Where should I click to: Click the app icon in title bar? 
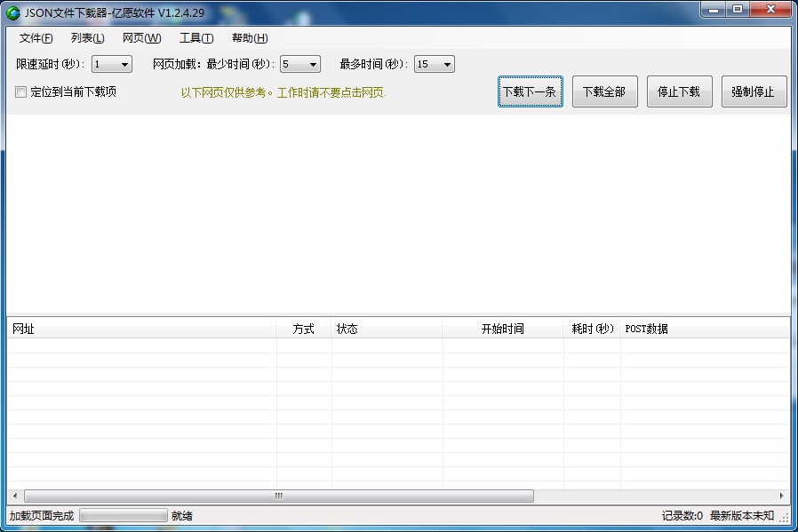pos(13,13)
